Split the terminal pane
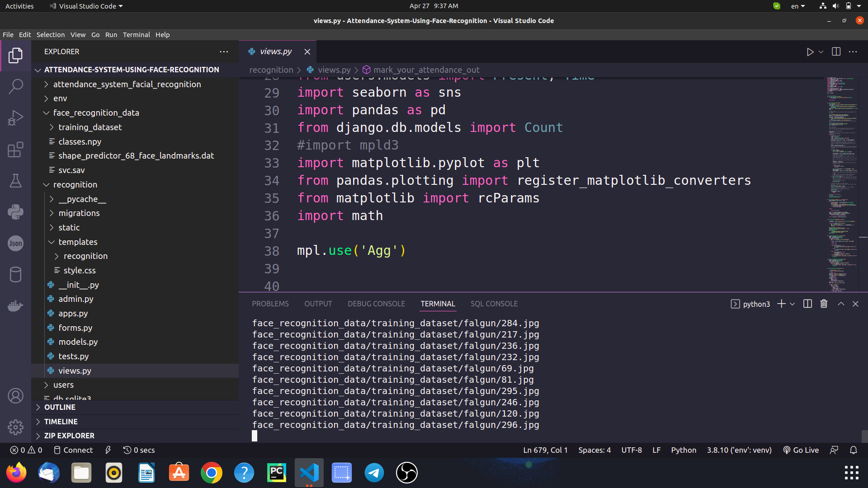The image size is (868, 488). (x=807, y=304)
